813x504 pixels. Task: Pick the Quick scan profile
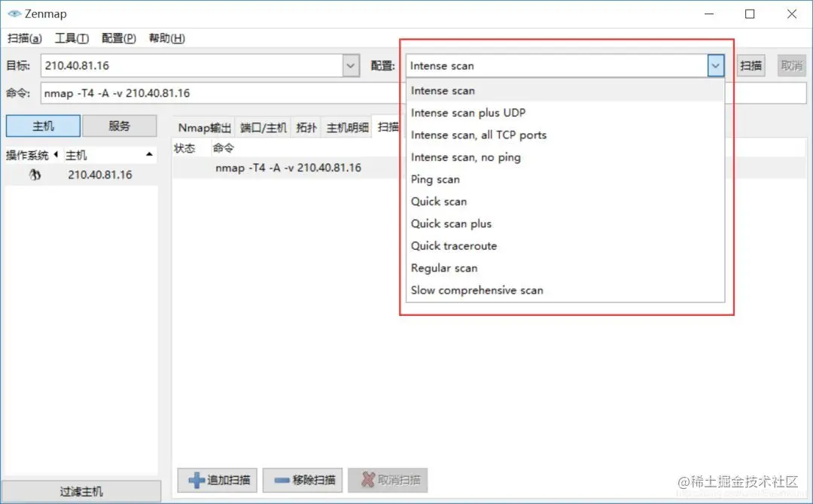(x=565, y=202)
